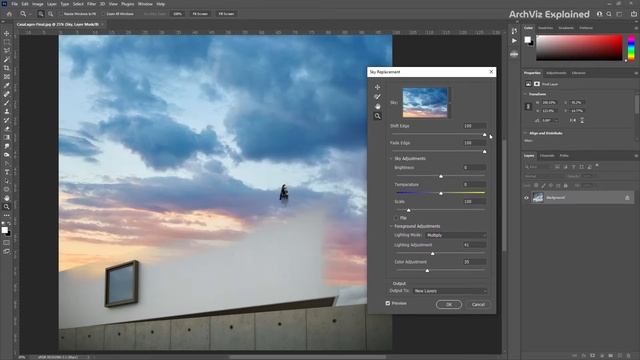Hide the Background layer with eye icon
The width and height of the screenshot is (640, 360).
(x=526, y=198)
